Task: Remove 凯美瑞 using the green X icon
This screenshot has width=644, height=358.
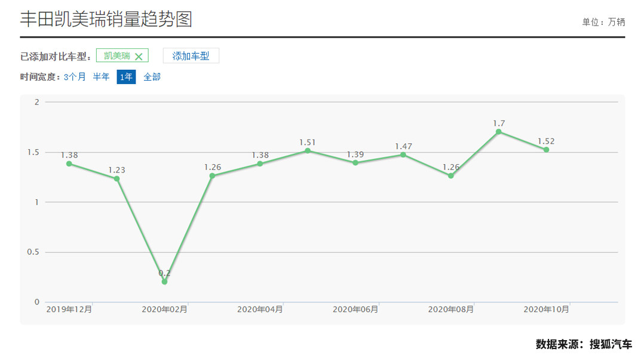Action: 139,57
